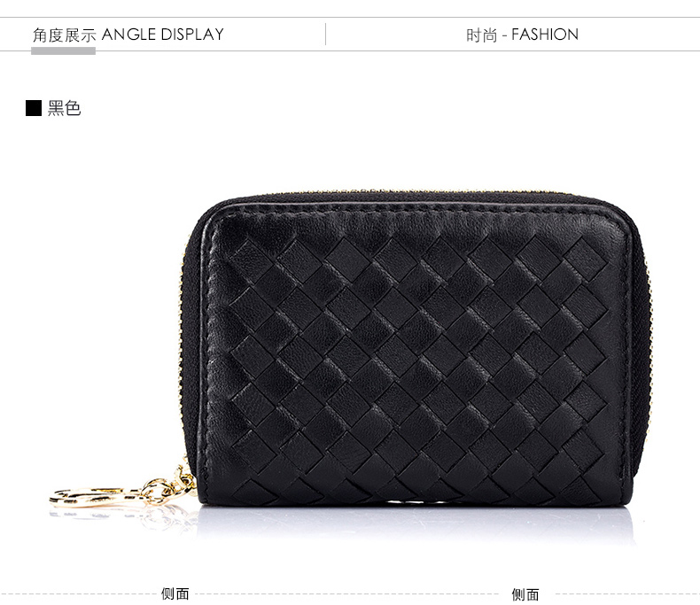Click the gray underline beneath 角度展示
Image resolution: width=700 pixels, height=605 pixels.
coord(64,51)
